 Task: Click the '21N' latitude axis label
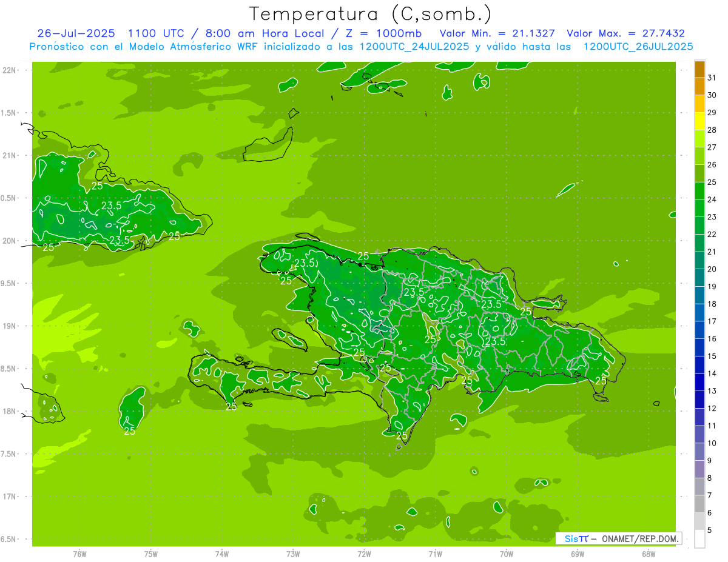10,155
